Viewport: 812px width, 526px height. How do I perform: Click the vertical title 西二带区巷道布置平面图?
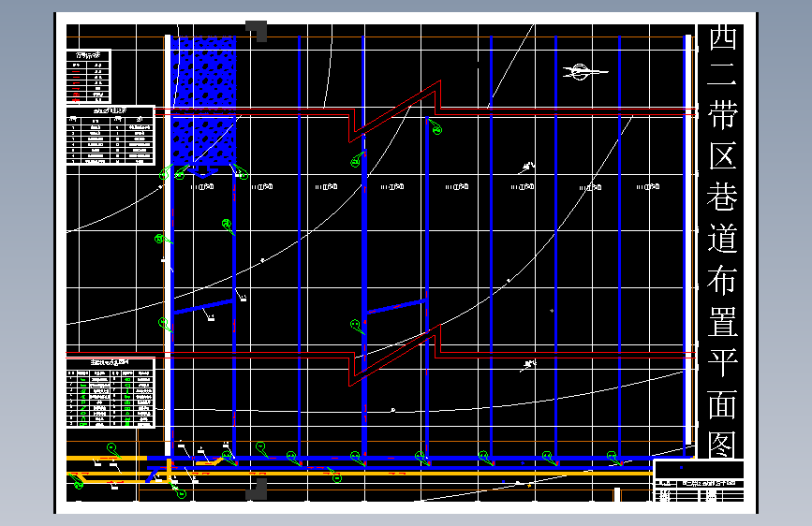point(722,241)
